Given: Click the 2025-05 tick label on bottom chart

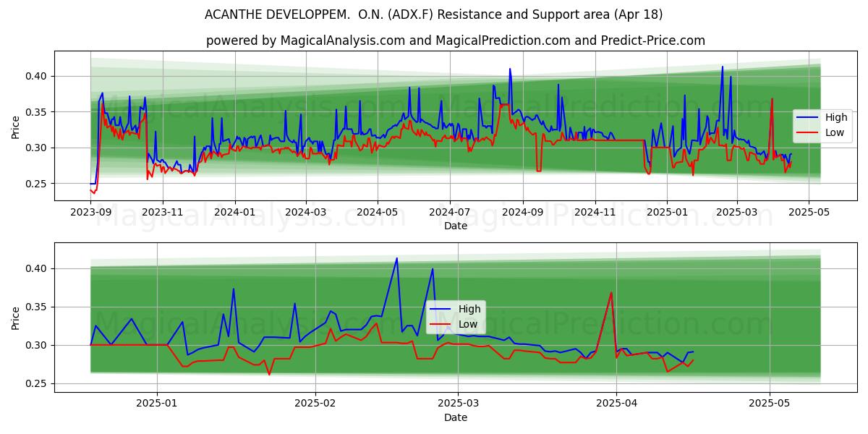Looking at the screenshot, I should click(x=770, y=404).
